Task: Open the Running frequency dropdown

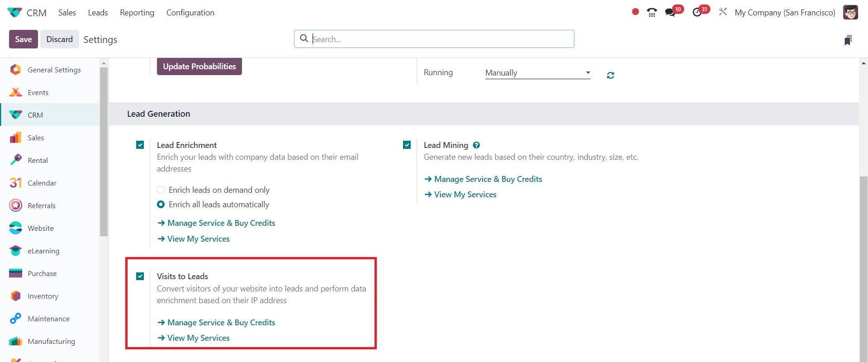Action: 537,73
